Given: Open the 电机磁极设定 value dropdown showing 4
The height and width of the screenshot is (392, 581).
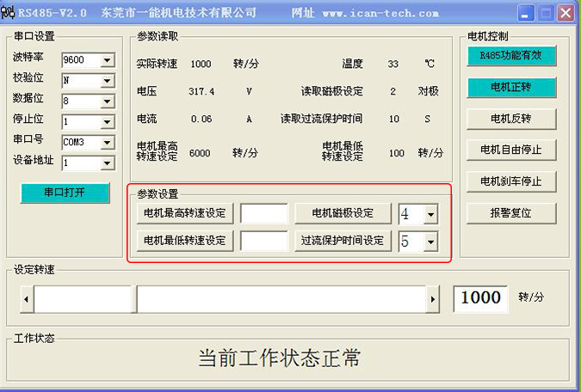Looking at the screenshot, I should (x=430, y=214).
